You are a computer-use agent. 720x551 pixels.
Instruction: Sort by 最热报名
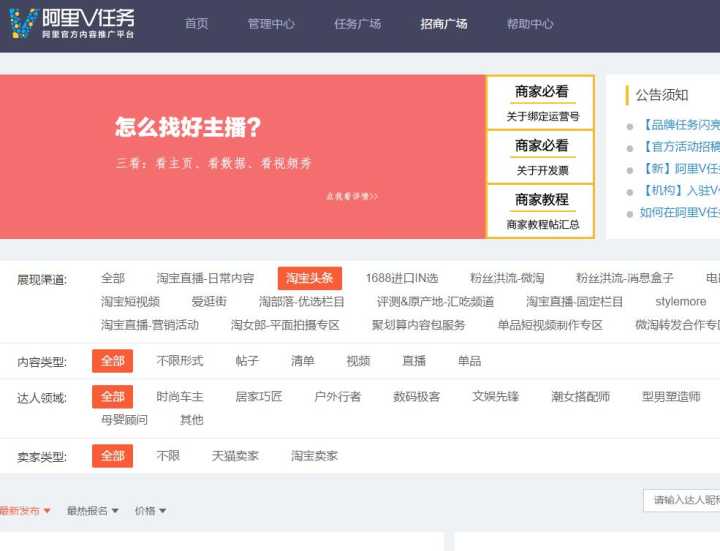coord(92,511)
